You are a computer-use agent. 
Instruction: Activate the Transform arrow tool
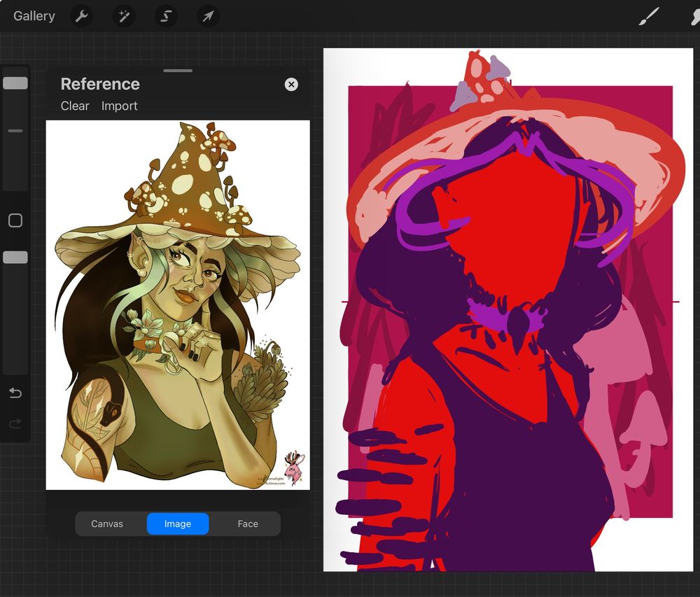[x=208, y=15]
